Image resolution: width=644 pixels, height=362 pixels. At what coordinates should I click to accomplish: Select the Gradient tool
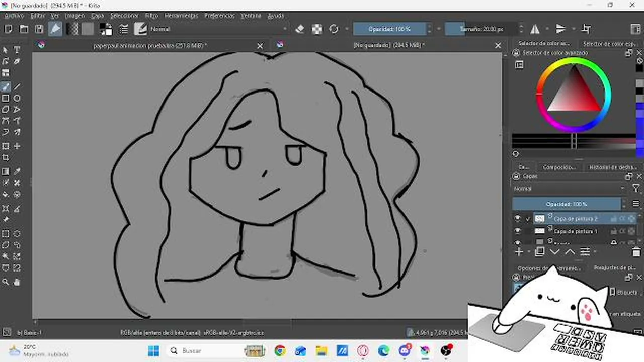[6, 171]
